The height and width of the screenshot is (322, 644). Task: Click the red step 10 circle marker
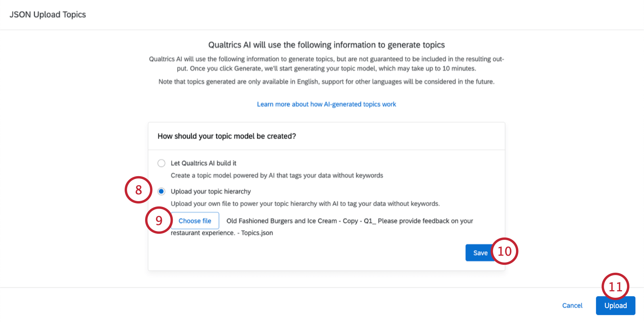pyautogui.click(x=505, y=251)
